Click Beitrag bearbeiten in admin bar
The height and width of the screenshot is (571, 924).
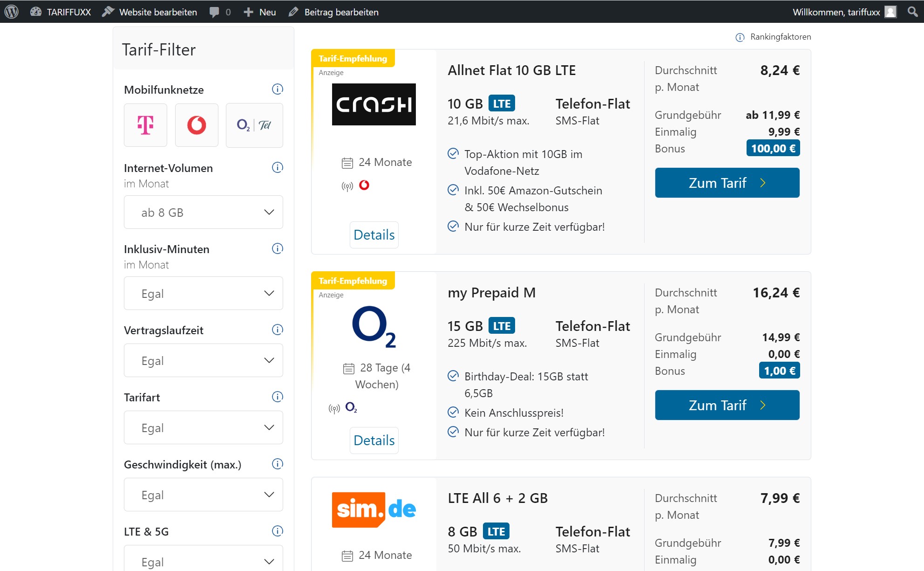click(333, 12)
